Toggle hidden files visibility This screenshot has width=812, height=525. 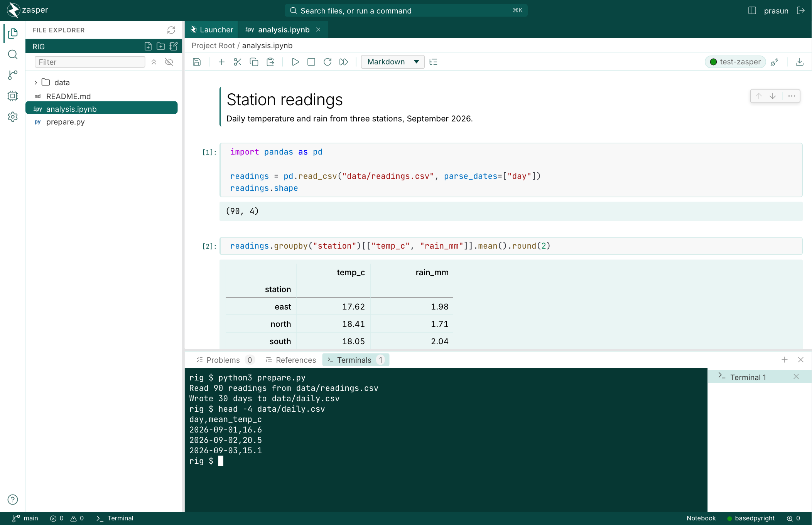pos(169,62)
